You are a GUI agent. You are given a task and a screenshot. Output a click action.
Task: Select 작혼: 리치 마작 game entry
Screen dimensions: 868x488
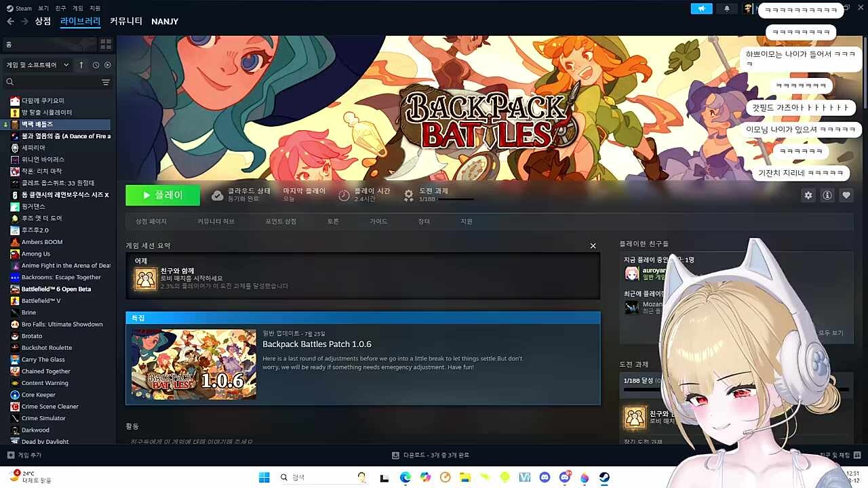click(56, 171)
